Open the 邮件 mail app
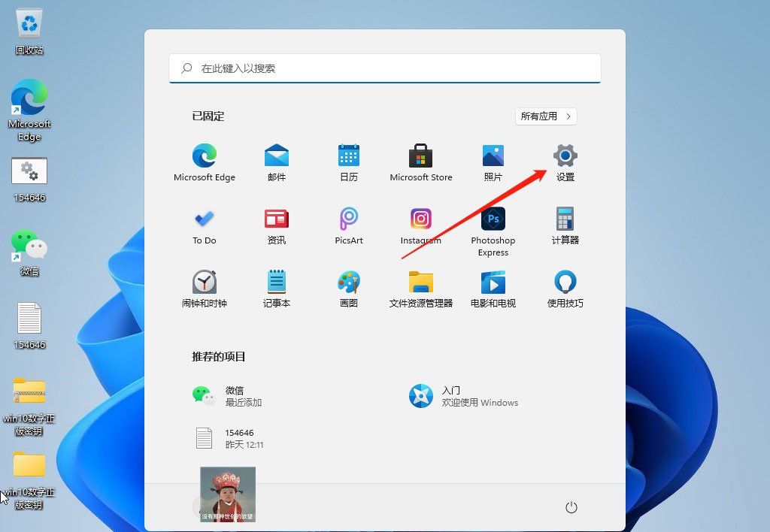Screen dimensions: 770x532 (x=277, y=163)
